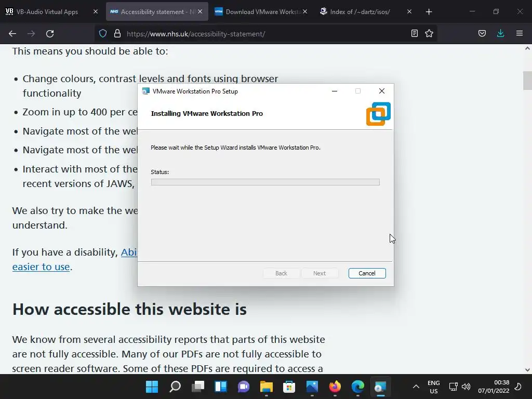The image size is (532, 399).
Task: View site security padlock information
Action: point(117,34)
